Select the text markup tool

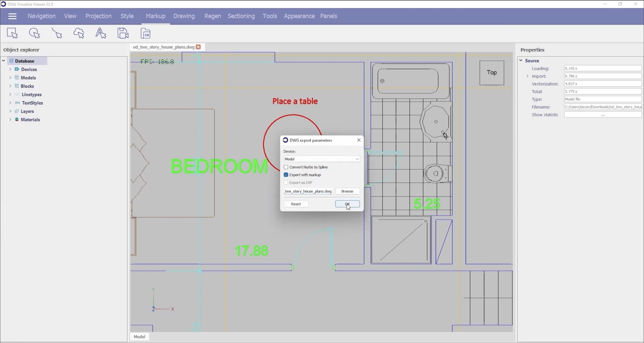coord(101,33)
